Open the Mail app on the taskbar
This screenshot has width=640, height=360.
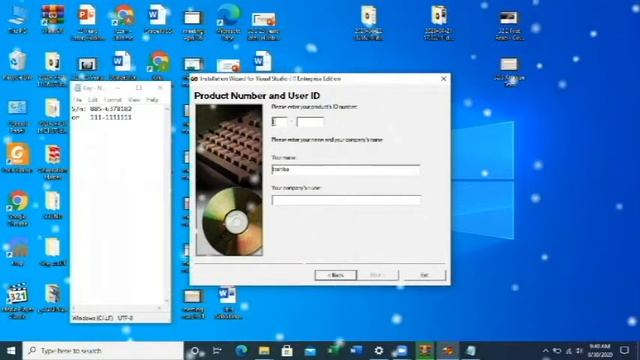tap(310, 351)
